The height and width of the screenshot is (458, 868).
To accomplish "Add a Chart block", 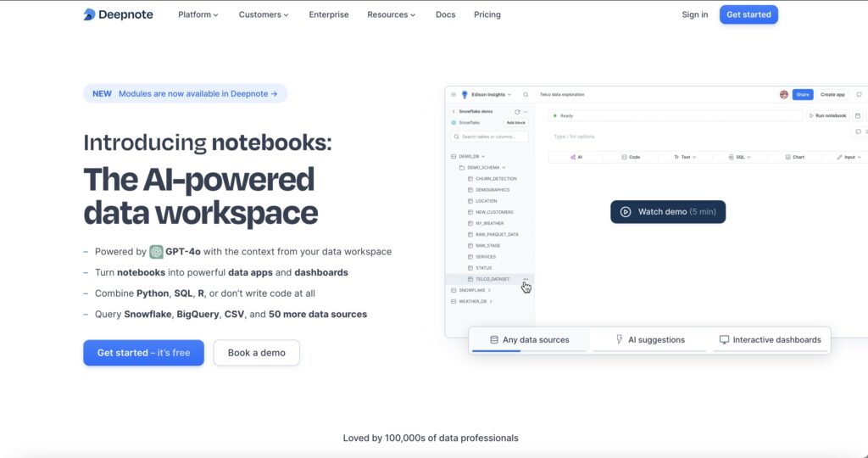I will pyautogui.click(x=794, y=157).
